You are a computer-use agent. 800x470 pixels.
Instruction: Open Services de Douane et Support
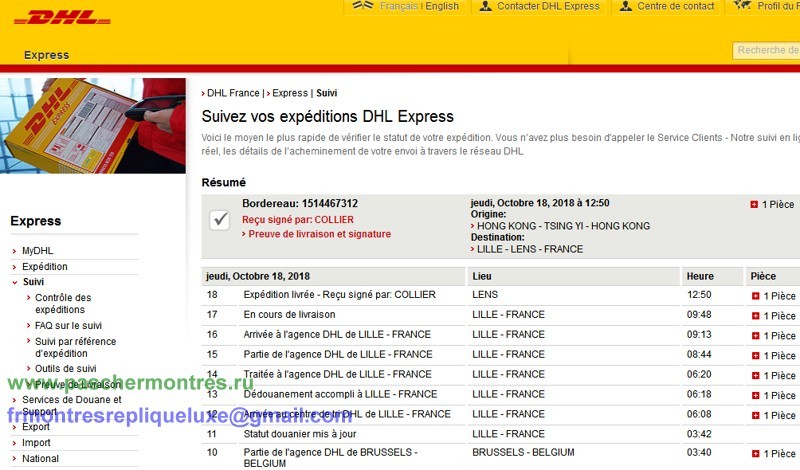point(71,405)
